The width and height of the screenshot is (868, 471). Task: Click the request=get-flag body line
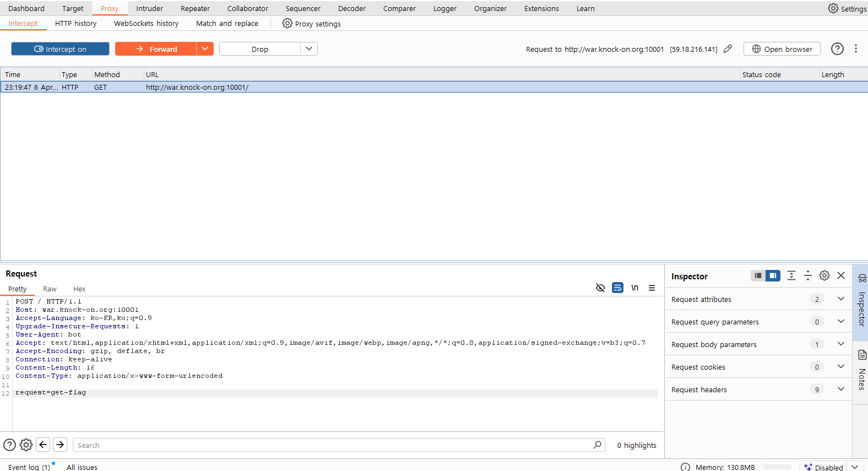(x=51, y=393)
